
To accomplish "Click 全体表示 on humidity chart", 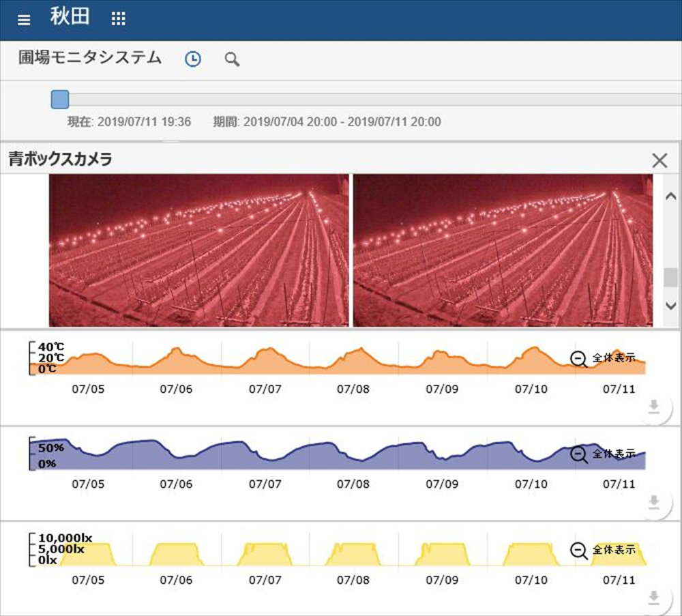I will tap(614, 453).
